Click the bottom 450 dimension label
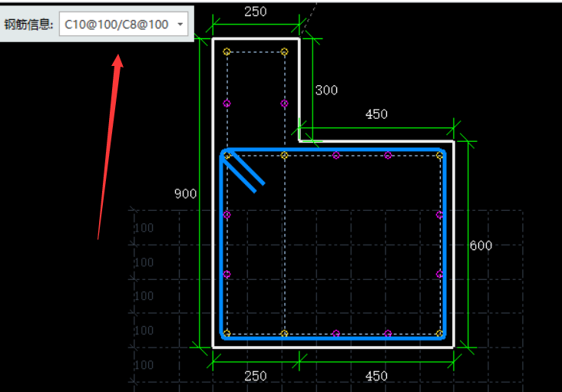Image resolution: width=562 pixels, height=392 pixels. tap(376, 376)
